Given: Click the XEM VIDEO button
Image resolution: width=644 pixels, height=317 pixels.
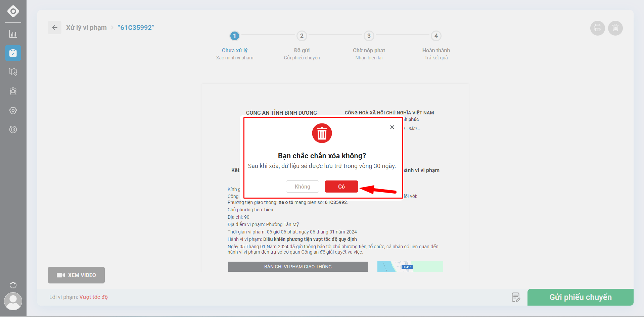Looking at the screenshot, I should click(x=76, y=275).
